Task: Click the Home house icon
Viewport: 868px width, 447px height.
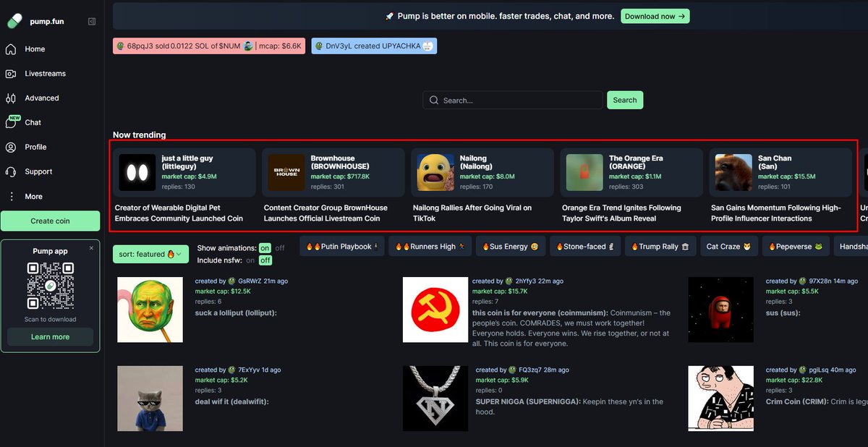Action: 11,49
